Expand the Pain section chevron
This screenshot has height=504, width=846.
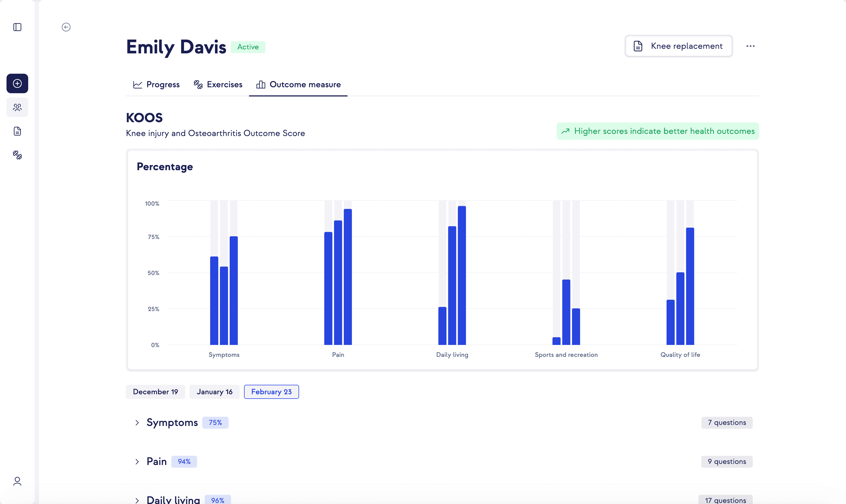pyautogui.click(x=137, y=461)
